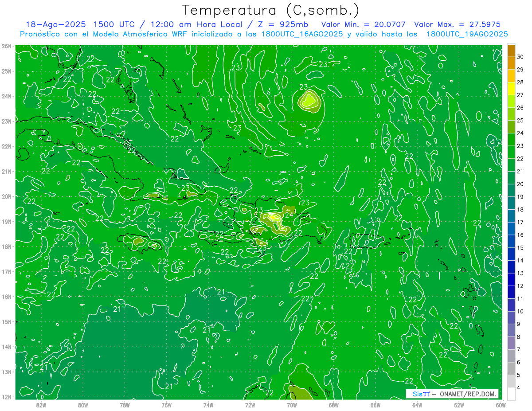Click the "SisTT - ONAMET/REP.DOM." credit label
The height and width of the screenshot is (411, 532).
tap(452, 394)
